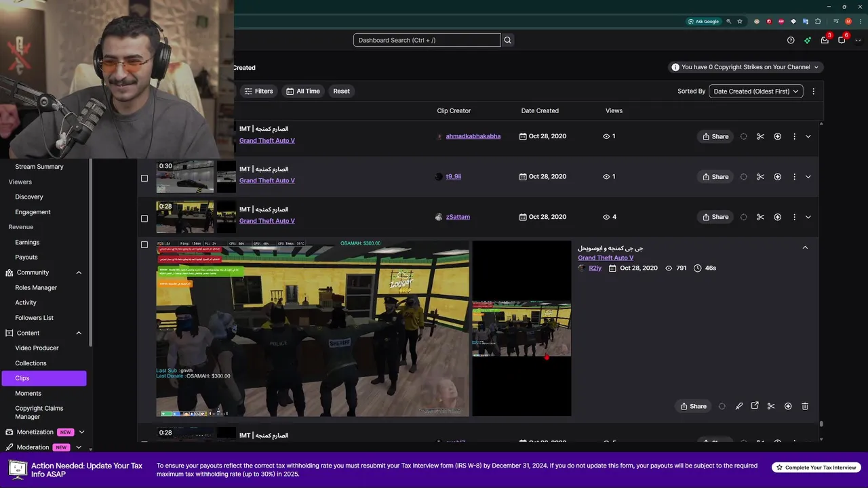The image size is (868, 488).
Task: Click the Ask Google lens button
Action: [704, 21]
